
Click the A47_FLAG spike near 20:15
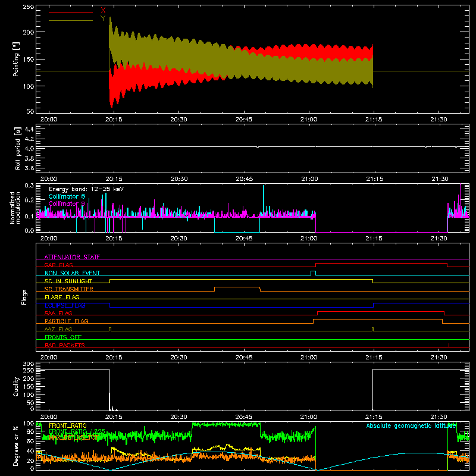[x=110, y=329]
